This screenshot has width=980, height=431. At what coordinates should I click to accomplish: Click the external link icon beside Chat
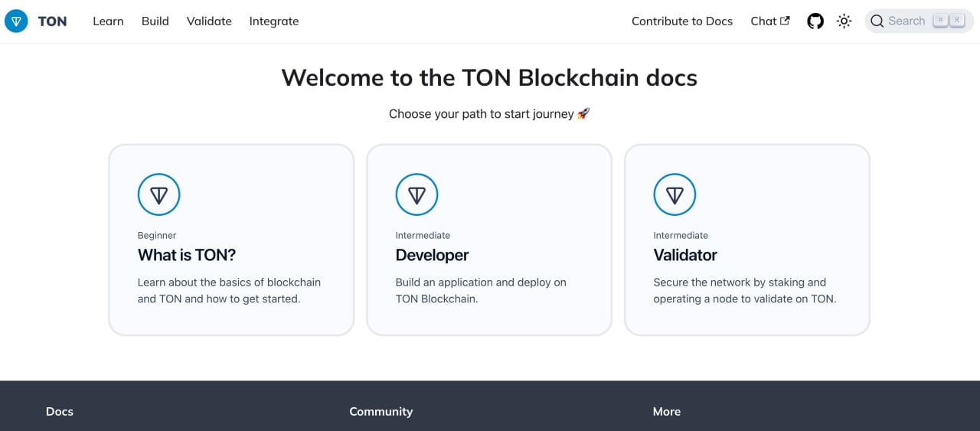[785, 21]
